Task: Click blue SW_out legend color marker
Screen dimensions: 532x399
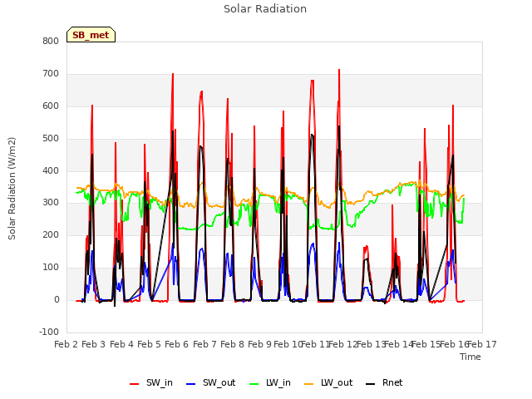Action: (x=191, y=384)
